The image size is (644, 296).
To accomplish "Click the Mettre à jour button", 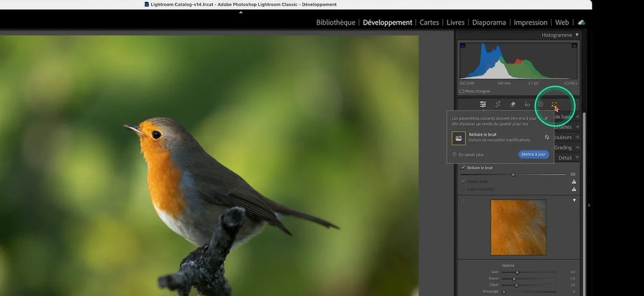I will point(533,155).
